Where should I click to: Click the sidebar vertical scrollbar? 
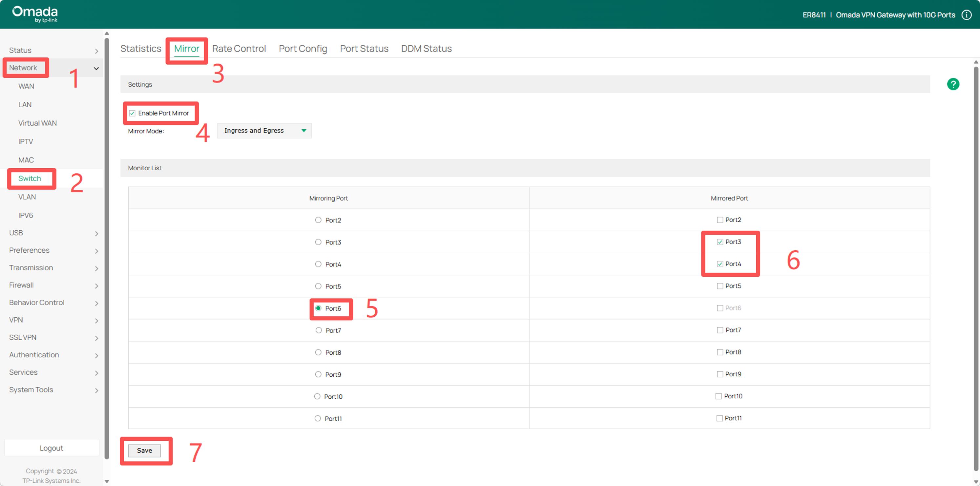pos(107,248)
